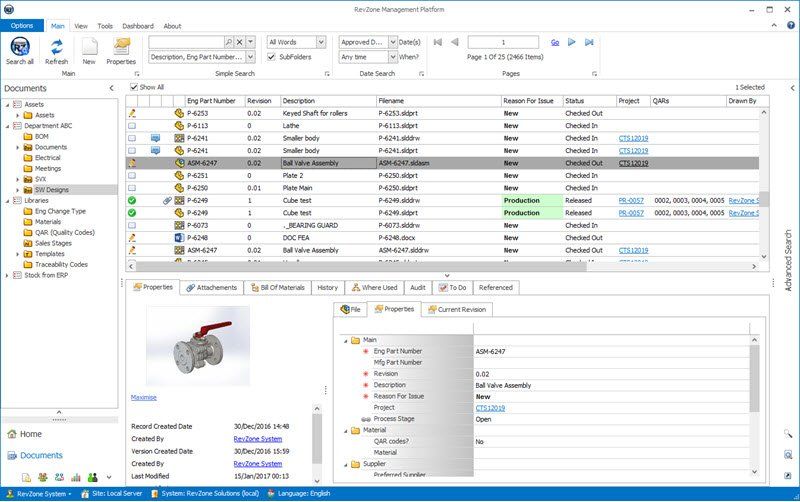800x502 pixels.
Task: Expand the Stock from ERP tree node
Action: [7, 275]
